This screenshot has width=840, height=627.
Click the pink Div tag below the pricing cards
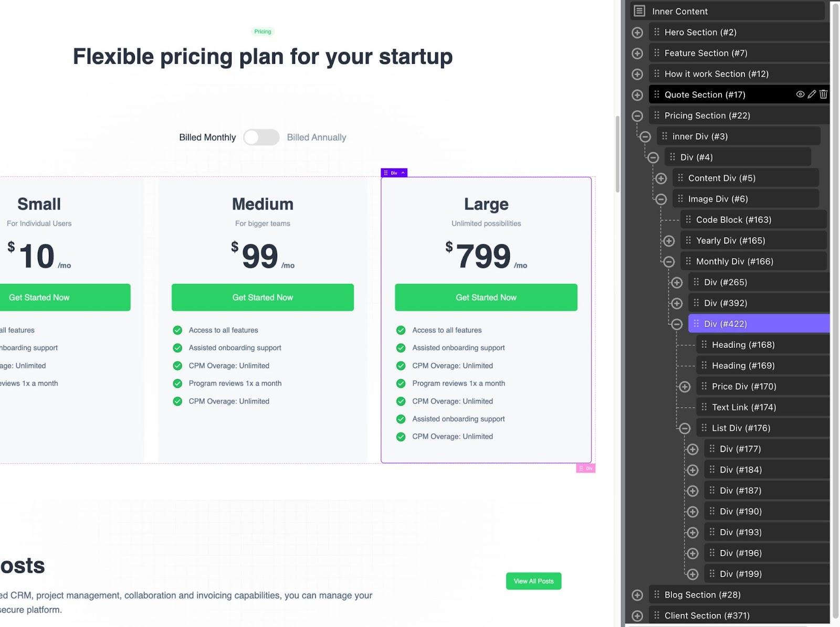(585, 468)
